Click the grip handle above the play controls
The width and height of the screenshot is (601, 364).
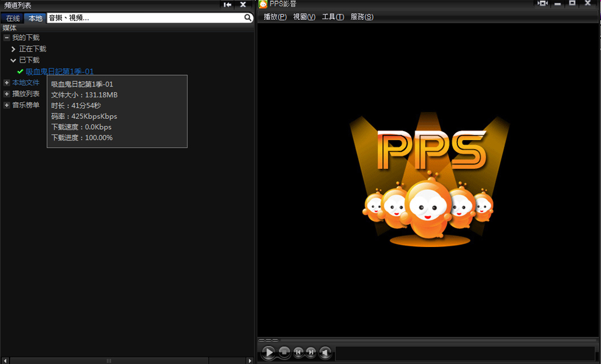[x=268, y=340]
